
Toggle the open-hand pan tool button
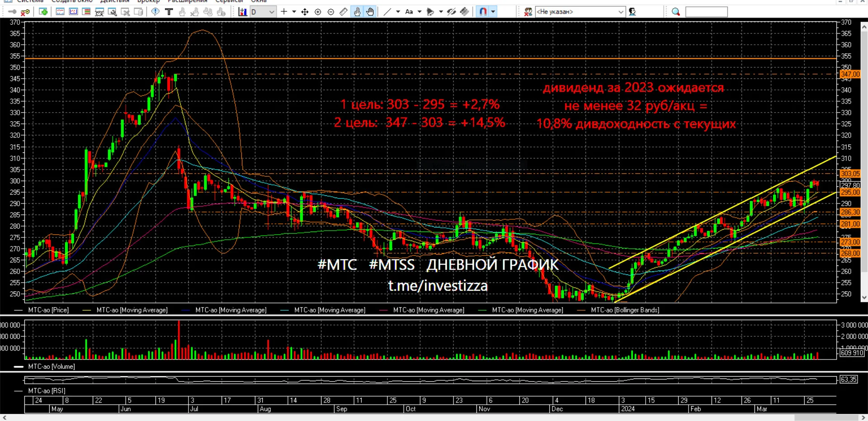click(370, 12)
